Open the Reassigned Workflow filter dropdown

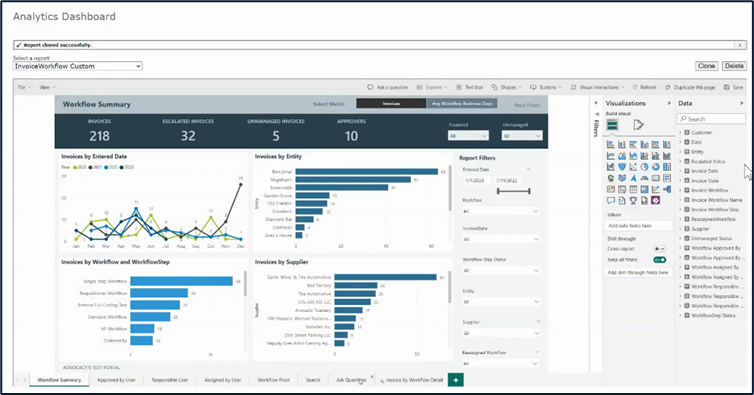[500, 364]
